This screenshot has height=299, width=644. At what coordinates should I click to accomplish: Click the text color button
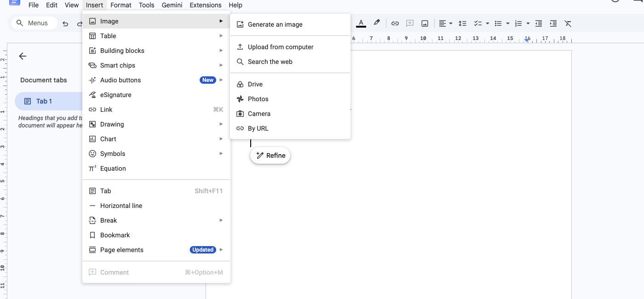361,23
